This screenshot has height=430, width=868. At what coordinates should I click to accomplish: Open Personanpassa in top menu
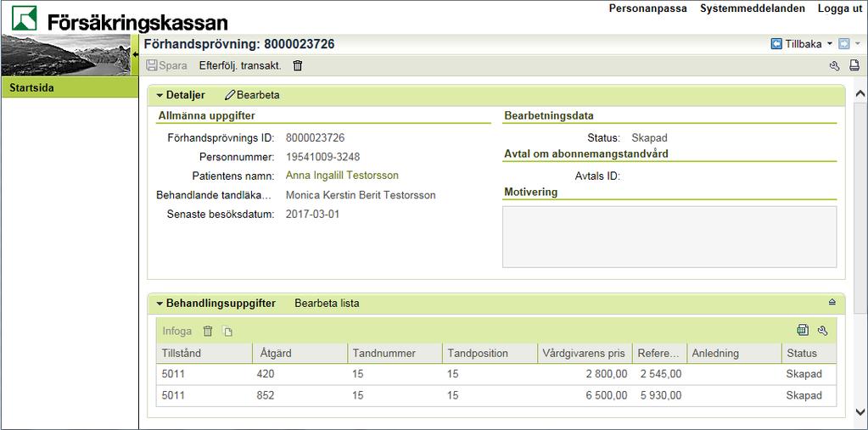click(x=647, y=8)
